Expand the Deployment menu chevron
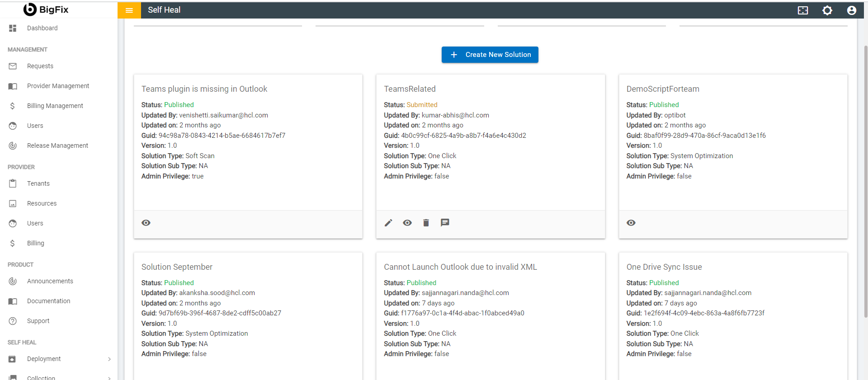 (109, 359)
